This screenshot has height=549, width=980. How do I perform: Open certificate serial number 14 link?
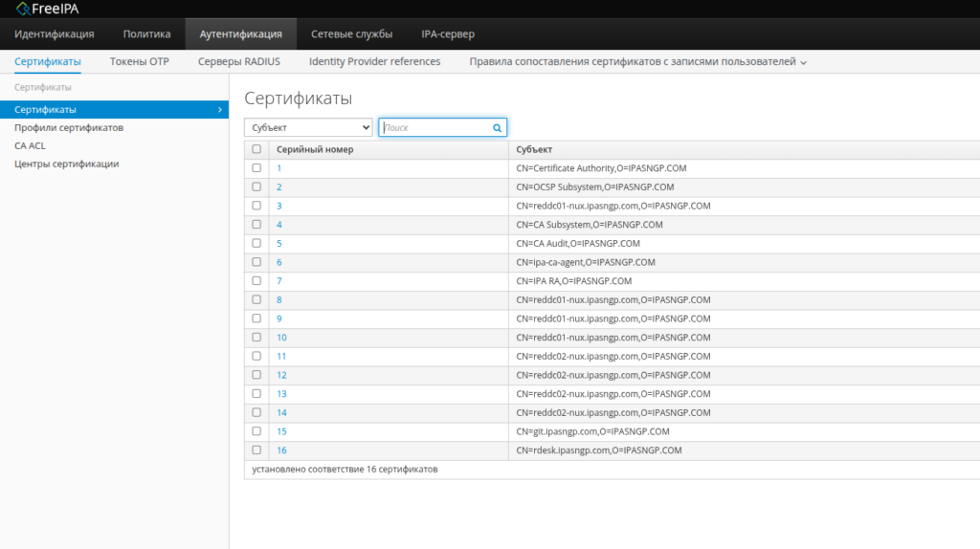pos(281,412)
